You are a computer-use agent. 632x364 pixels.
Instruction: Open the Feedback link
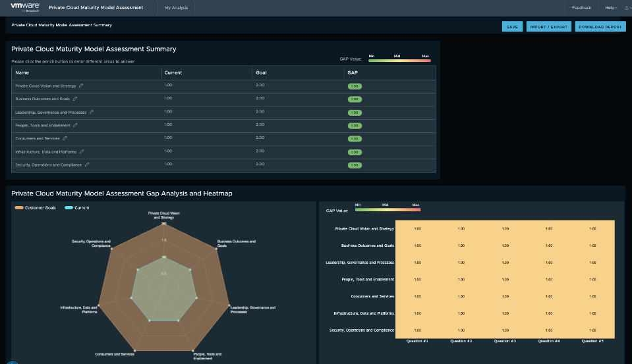click(x=581, y=8)
